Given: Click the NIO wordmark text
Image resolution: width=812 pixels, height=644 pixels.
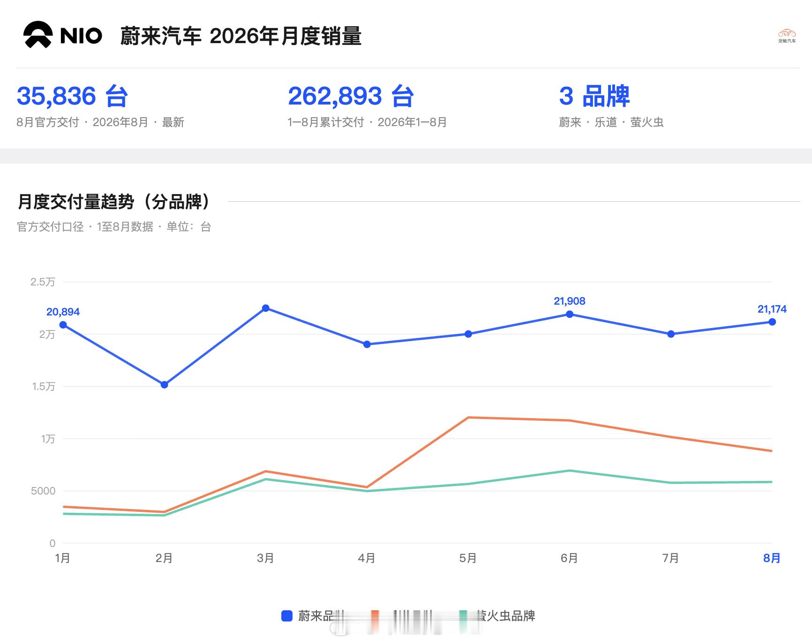Looking at the screenshot, I should (x=81, y=36).
